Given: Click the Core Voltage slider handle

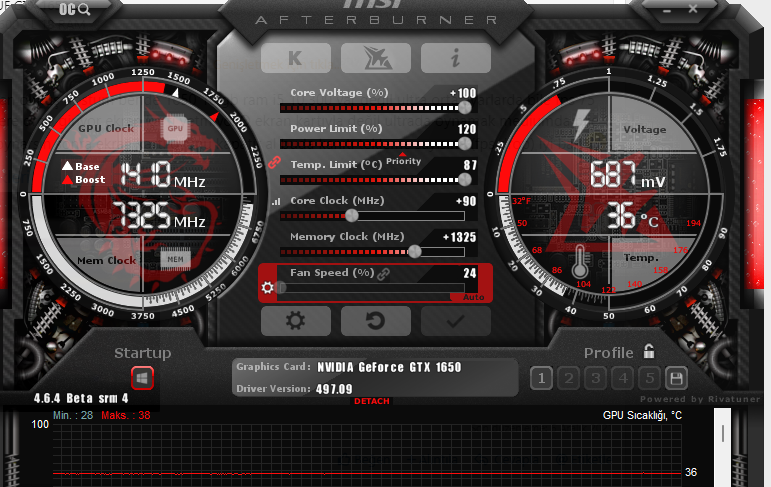Looking at the screenshot, I should [x=464, y=107].
